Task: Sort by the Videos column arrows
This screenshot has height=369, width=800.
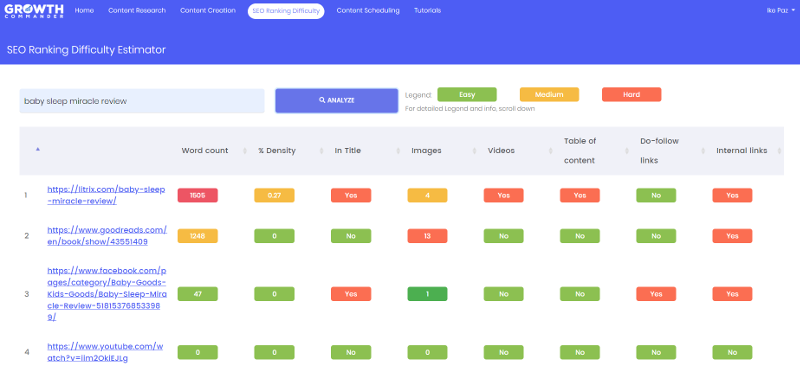Action: click(551, 151)
